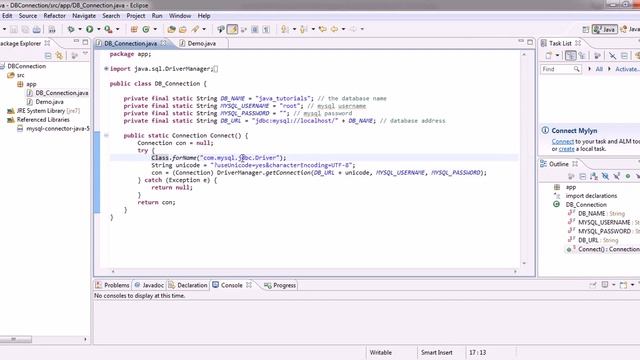Click the Last Edit Location arrow icon
Image resolution: width=640 pixels, height=360 pixels.
[323, 29]
